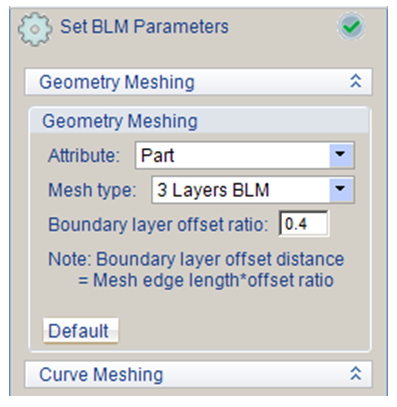Select the Curve Meshing section header bar

coord(198,374)
